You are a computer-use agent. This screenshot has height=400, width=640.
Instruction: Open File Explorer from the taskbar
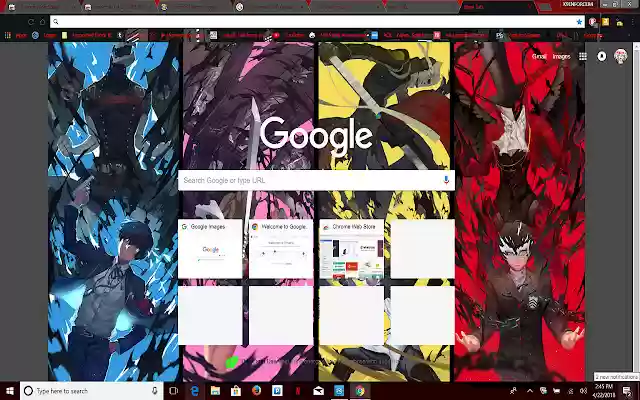coord(215,391)
